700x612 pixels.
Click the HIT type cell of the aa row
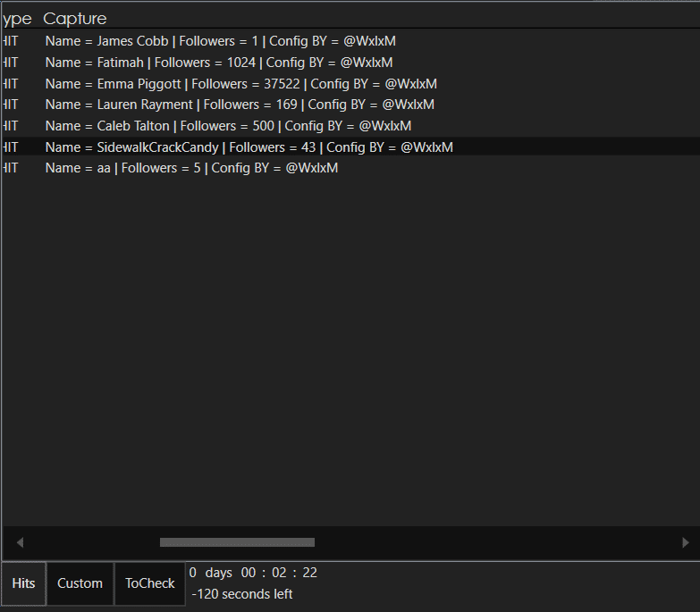10,168
